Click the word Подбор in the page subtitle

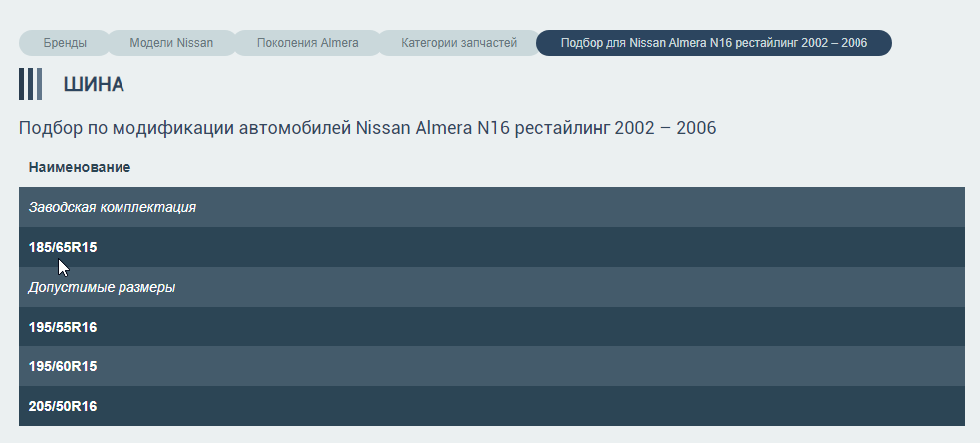pos(49,128)
